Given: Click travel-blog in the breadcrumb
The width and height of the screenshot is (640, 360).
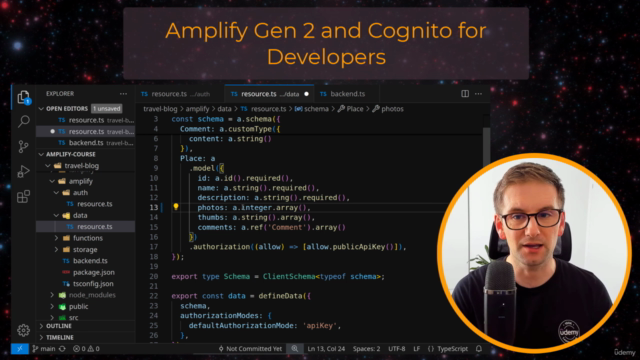Looking at the screenshot, I should pyautogui.click(x=160, y=109).
